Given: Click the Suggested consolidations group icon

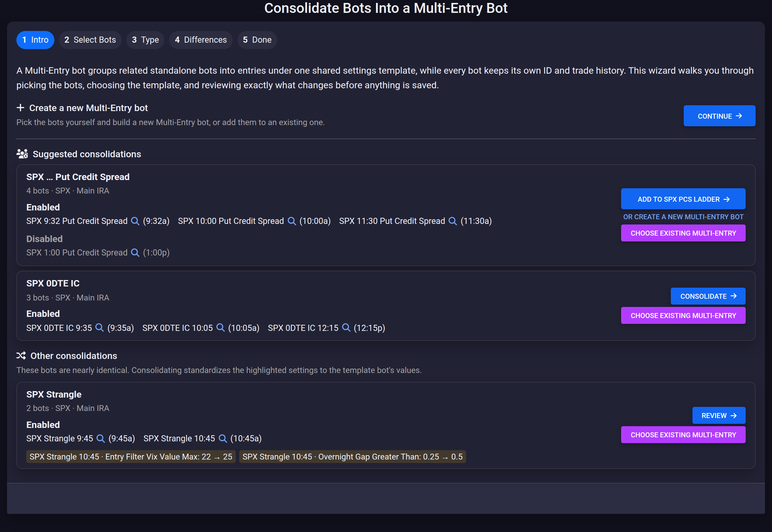Looking at the screenshot, I should 22,154.
